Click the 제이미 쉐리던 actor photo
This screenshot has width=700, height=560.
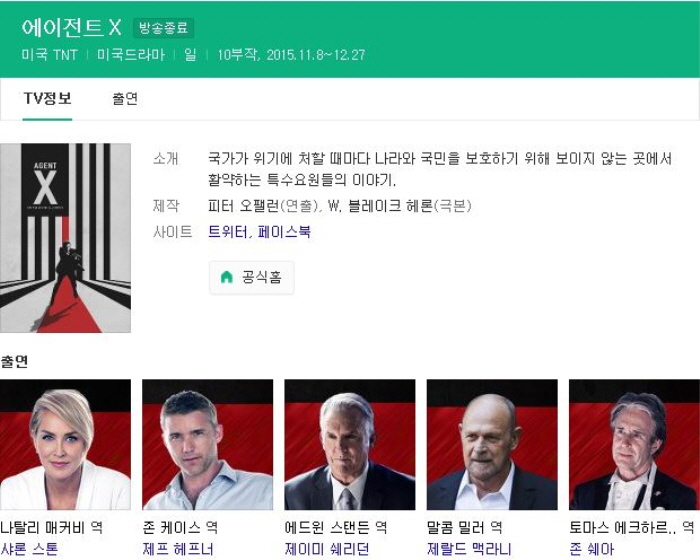pyautogui.click(x=350, y=445)
